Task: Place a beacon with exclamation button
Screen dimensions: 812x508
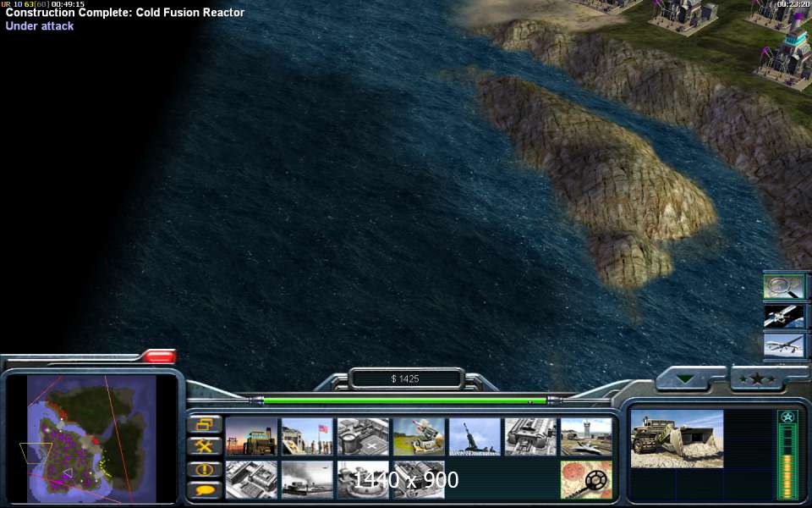Action: click(x=204, y=470)
